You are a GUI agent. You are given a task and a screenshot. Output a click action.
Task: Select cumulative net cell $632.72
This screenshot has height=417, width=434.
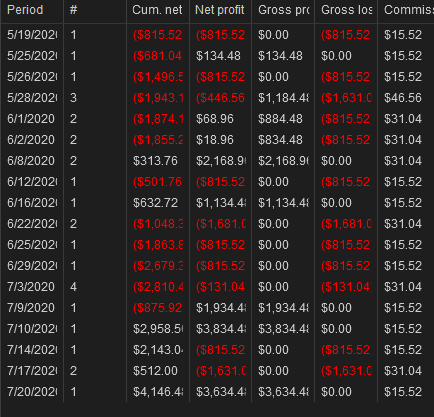[x=155, y=203]
